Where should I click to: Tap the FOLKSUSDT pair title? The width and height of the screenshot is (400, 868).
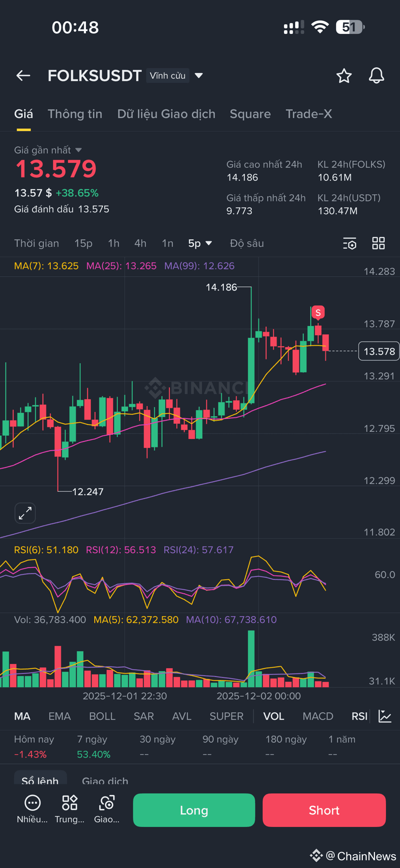click(x=95, y=75)
